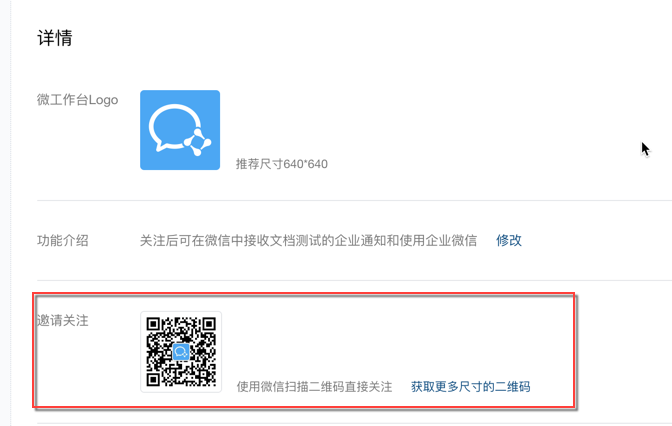Screen dimensions: 672x426
Task: Click the 使用微信扫描二维码直接关注 text
Action: pyautogui.click(x=315, y=387)
